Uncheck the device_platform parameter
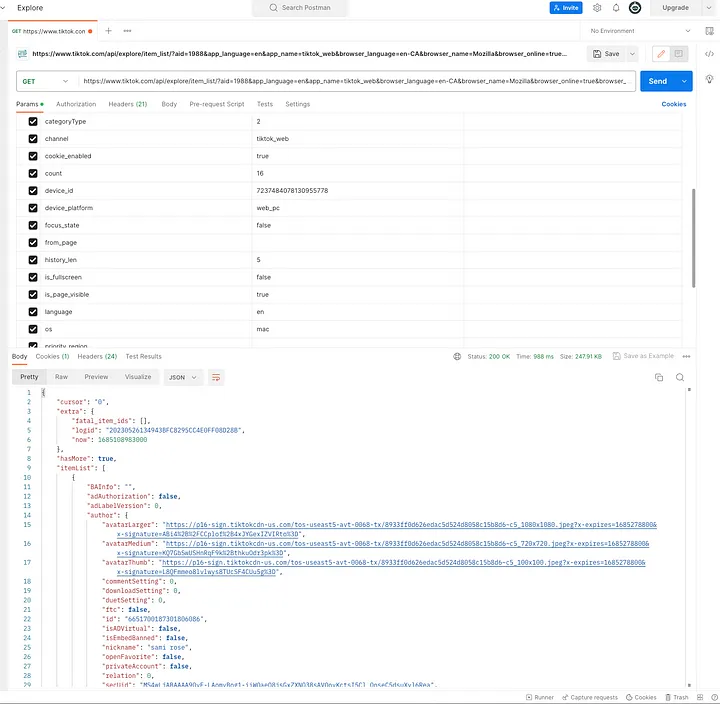This screenshot has height=704, width=720. coord(33,208)
